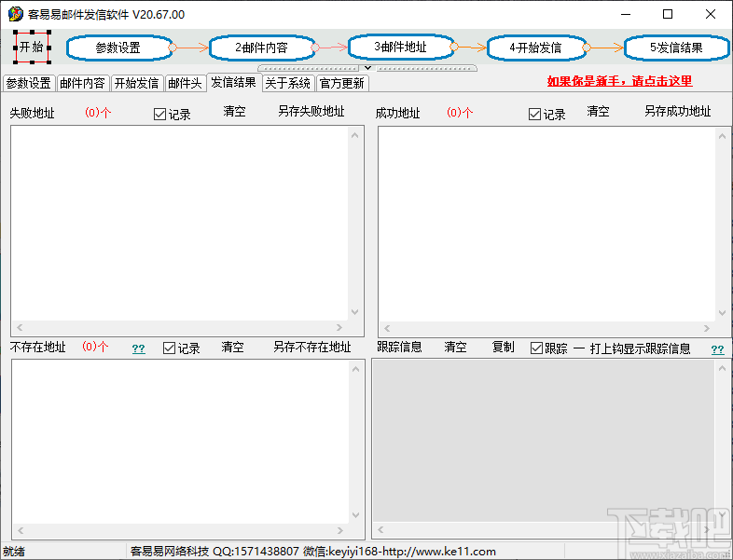
Task: Minimize the 客易易邮件发信软件 window
Action: coord(626,14)
